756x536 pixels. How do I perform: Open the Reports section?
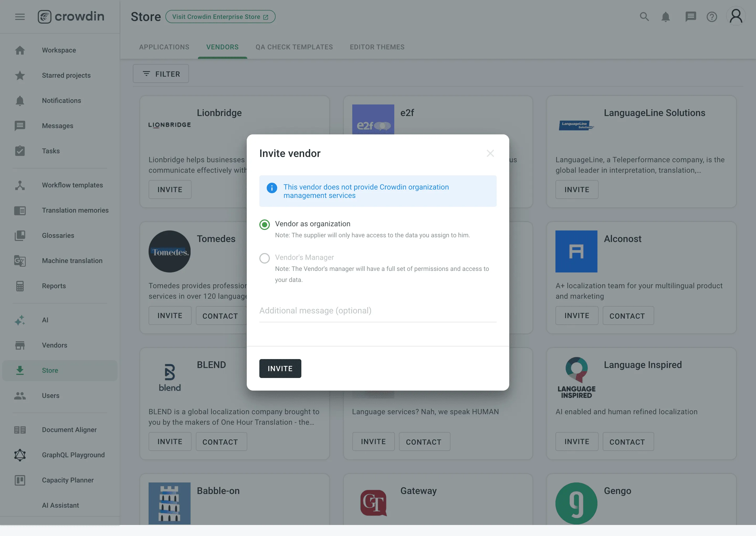[x=54, y=286]
